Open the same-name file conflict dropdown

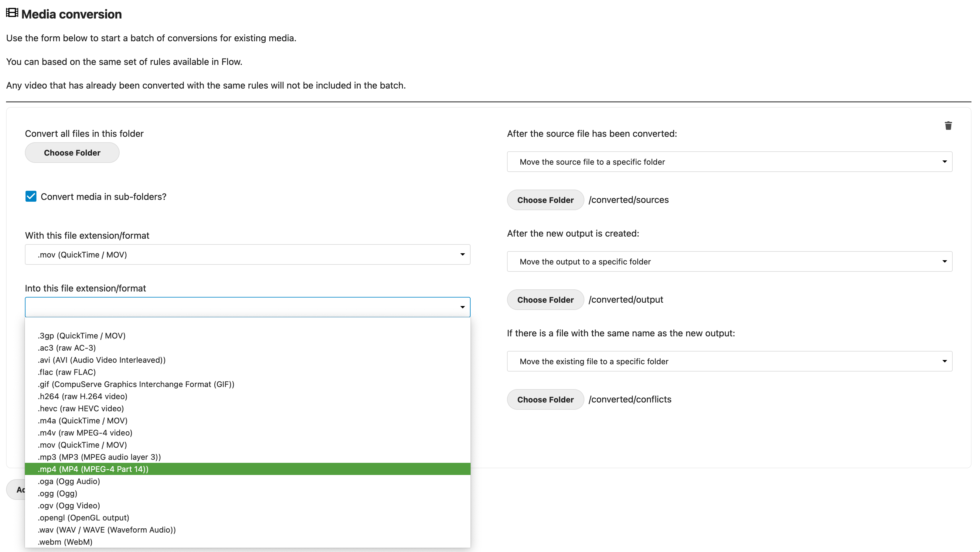(729, 361)
